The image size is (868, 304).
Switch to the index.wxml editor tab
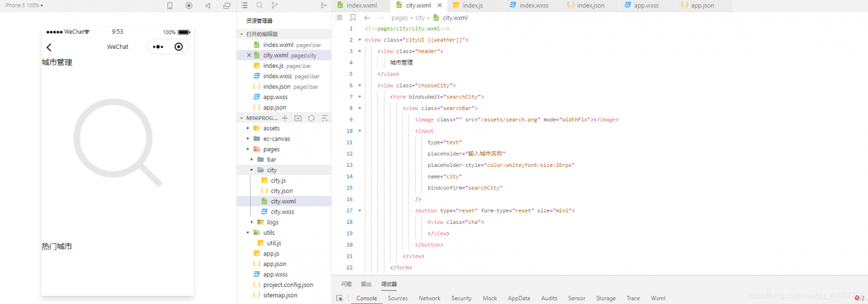point(361,5)
